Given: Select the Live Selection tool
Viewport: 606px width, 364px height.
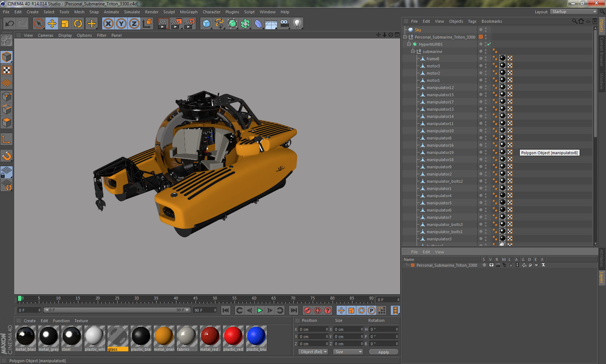Looking at the screenshot, I should coord(39,24).
